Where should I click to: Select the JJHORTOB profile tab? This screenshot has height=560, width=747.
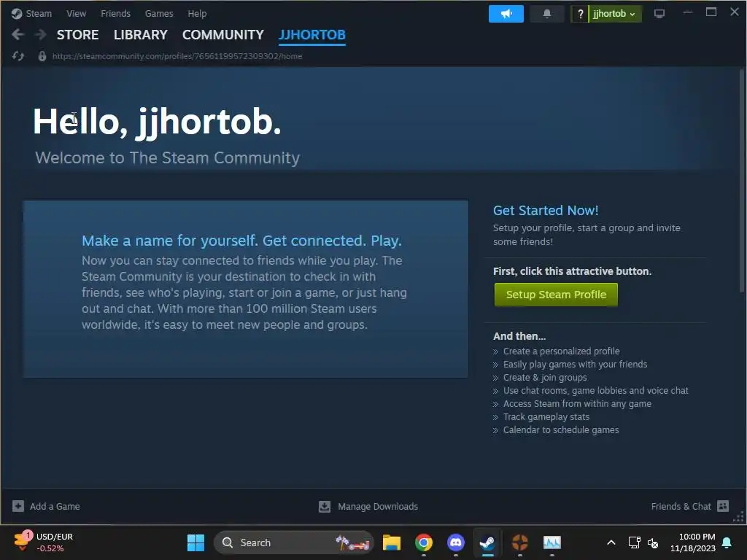[x=312, y=35]
